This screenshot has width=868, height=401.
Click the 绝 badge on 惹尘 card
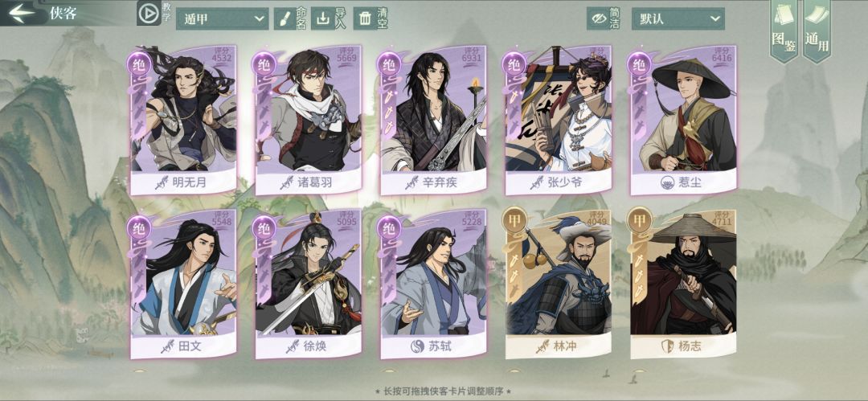(x=640, y=63)
